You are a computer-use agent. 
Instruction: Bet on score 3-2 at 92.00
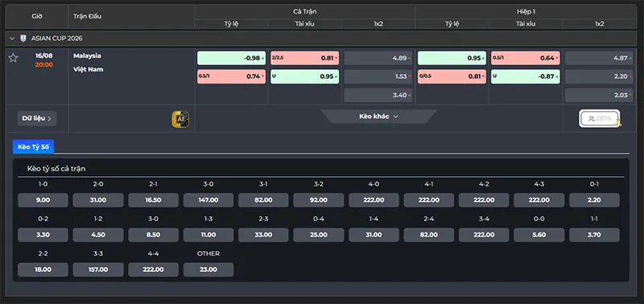(x=319, y=200)
